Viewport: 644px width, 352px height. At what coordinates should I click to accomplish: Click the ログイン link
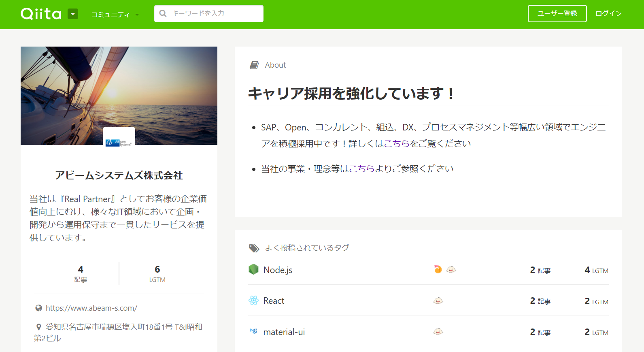[608, 13]
